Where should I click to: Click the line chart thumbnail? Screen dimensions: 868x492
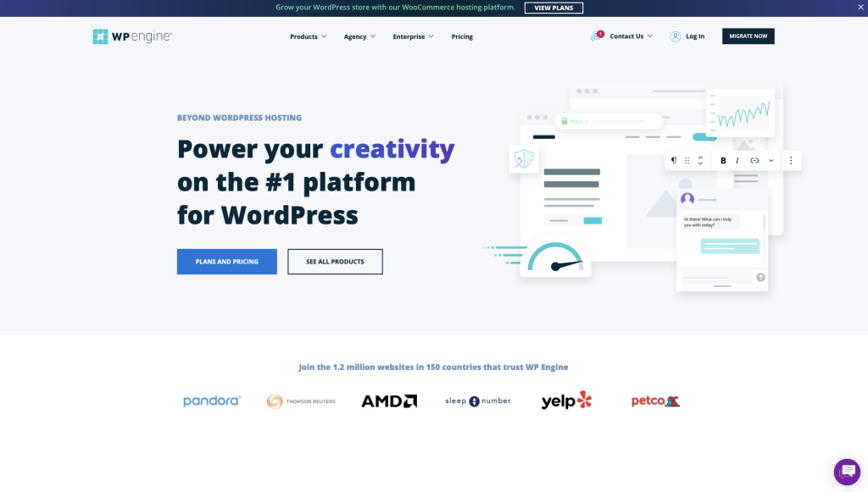tap(740, 113)
